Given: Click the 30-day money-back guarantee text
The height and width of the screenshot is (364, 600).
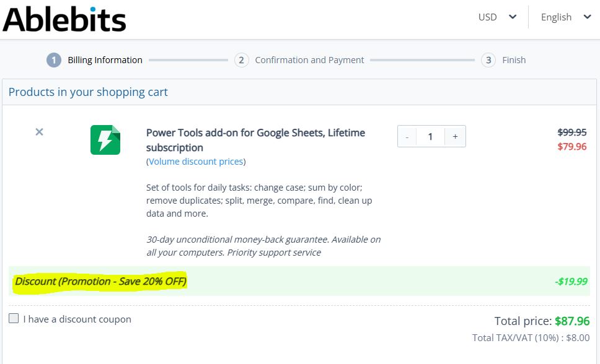Looking at the screenshot, I should coord(263,246).
